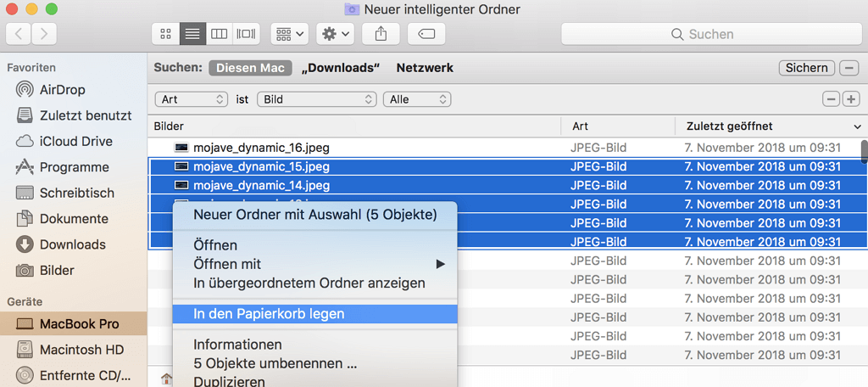Choose Neuer Ordner mit Auswahl (5 Objekte)
The image size is (868, 387).
click(x=315, y=215)
